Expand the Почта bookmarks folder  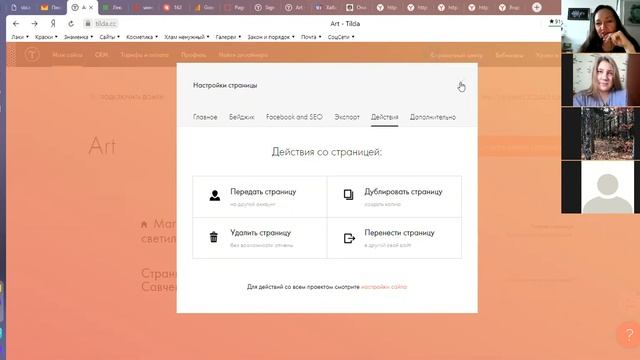(311, 37)
